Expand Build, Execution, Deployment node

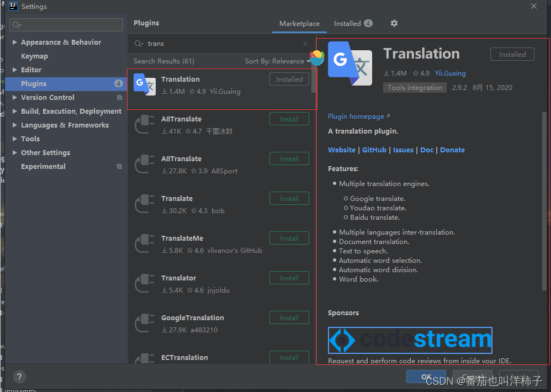point(14,112)
